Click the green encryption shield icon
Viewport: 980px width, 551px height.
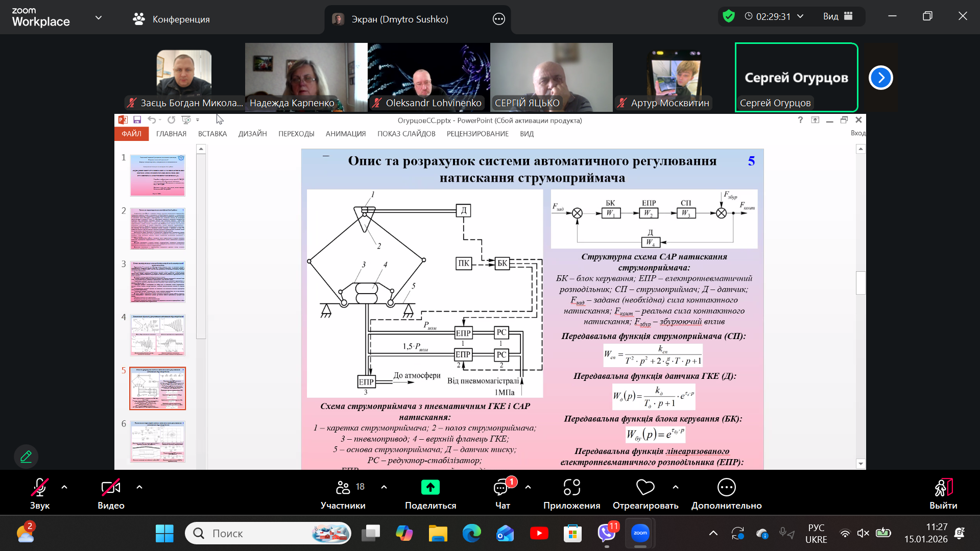[x=729, y=16]
